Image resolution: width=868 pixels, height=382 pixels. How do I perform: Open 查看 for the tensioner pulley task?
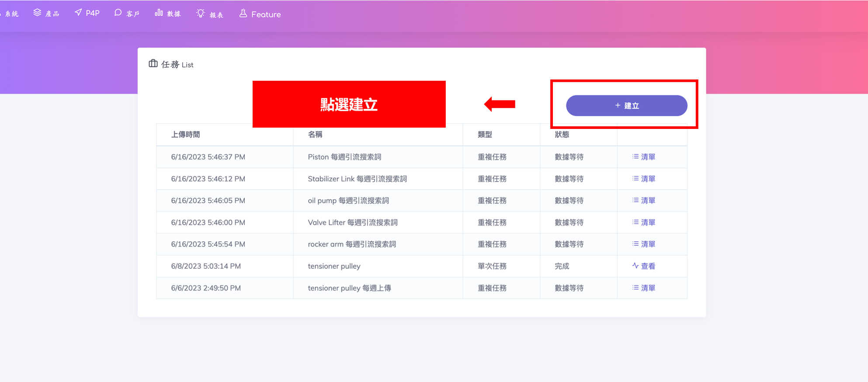[644, 266]
